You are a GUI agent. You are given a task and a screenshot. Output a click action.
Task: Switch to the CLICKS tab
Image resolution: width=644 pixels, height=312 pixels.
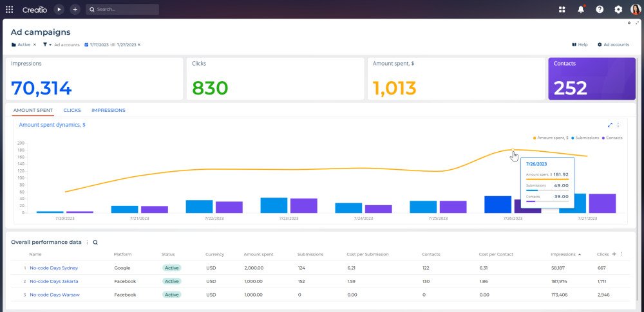72,111
